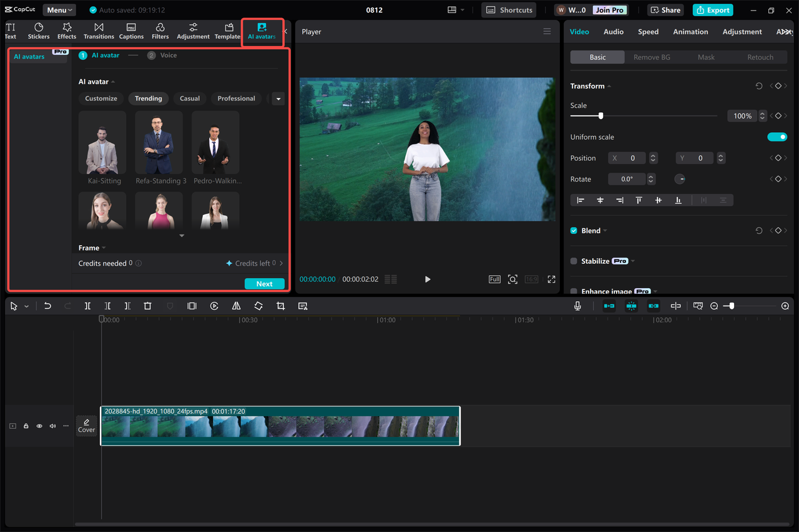Click the Mirror tool above the timeline
799x532 pixels.
(236, 306)
